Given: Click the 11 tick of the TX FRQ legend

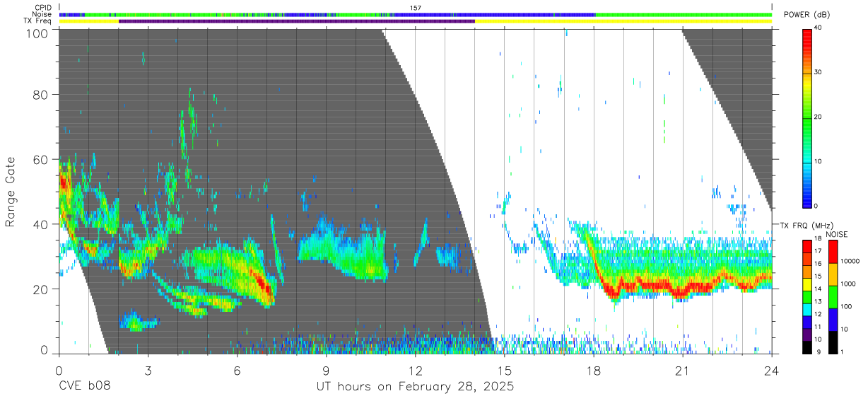Looking at the screenshot, I should (x=819, y=327).
